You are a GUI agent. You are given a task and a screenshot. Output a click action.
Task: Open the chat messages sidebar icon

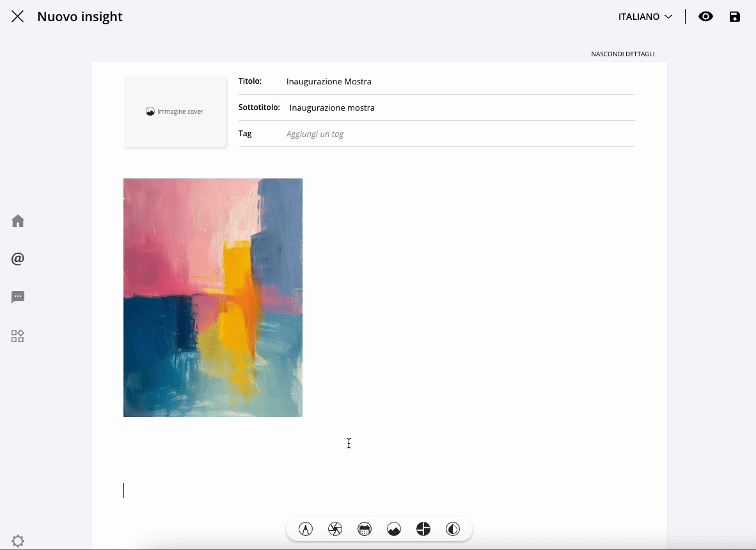pyautogui.click(x=18, y=297)
